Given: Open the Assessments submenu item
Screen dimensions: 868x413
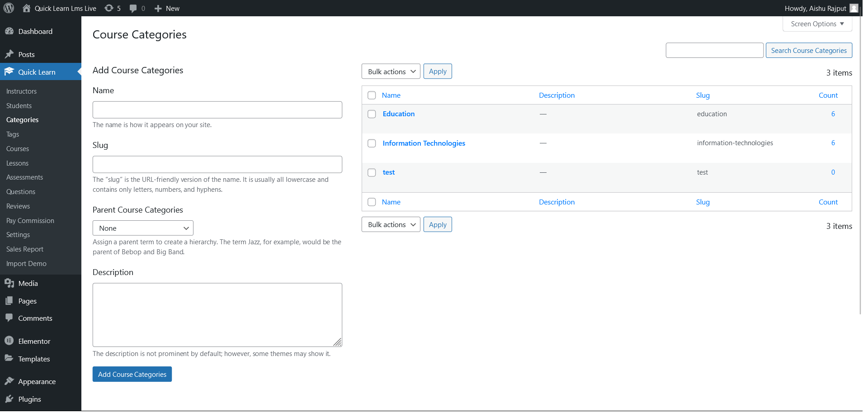Looking at the screenshot, I should coord(24,177).
